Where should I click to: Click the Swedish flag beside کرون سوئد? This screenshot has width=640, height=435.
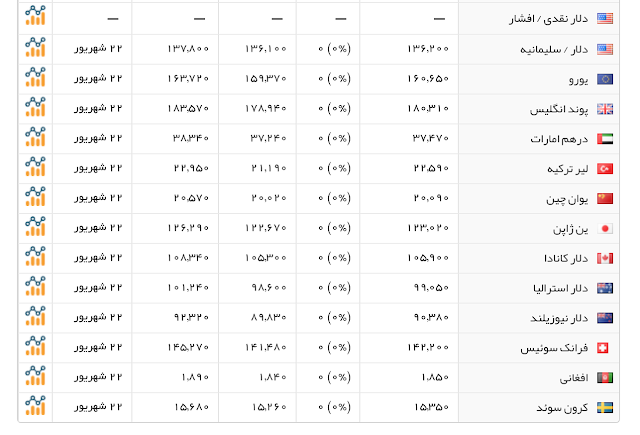tap(605, 407)
